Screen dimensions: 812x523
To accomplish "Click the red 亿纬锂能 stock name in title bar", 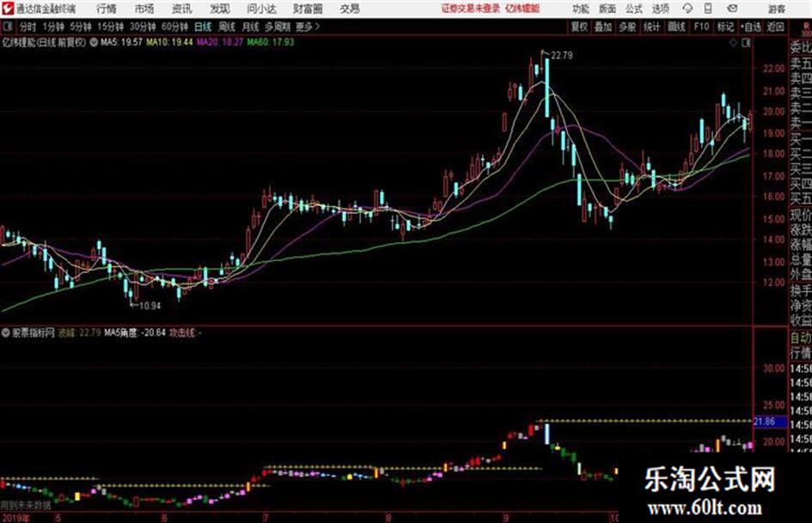I will [x=522, y=9].
